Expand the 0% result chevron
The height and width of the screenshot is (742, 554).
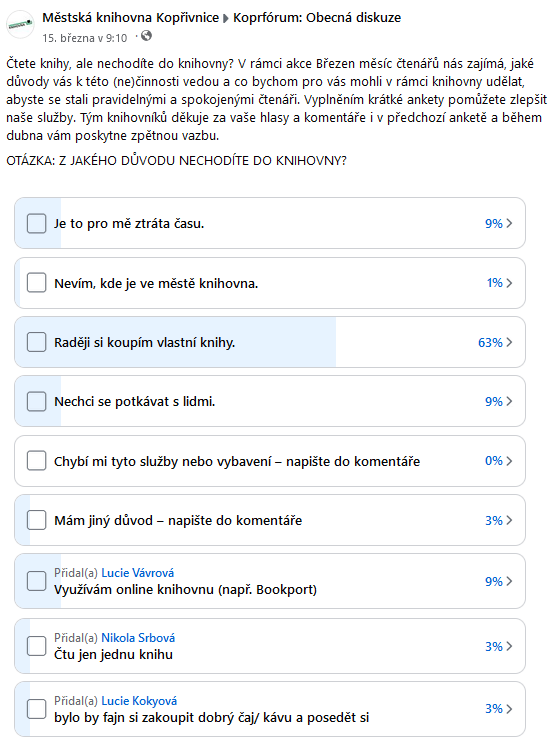click(x=509, y=461)
